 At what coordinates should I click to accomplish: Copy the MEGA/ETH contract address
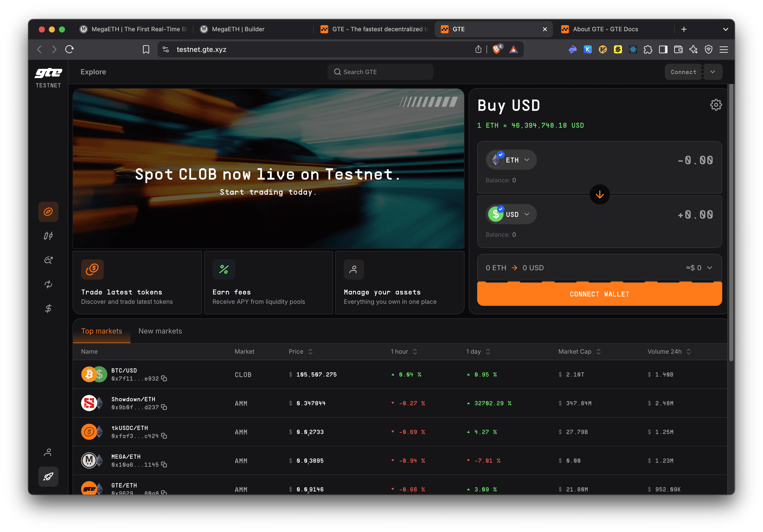[164, 464]
